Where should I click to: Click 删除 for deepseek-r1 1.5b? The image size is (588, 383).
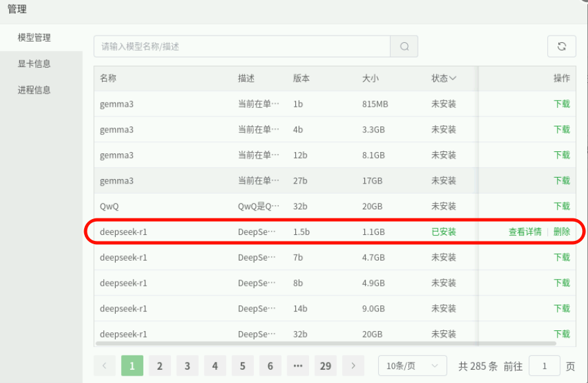pos(562,232)
